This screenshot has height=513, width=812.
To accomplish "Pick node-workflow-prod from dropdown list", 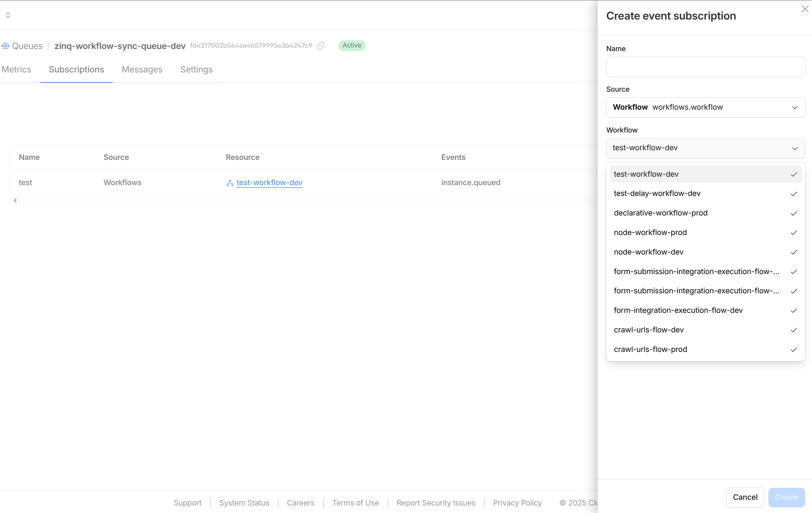I will (650, 233).
